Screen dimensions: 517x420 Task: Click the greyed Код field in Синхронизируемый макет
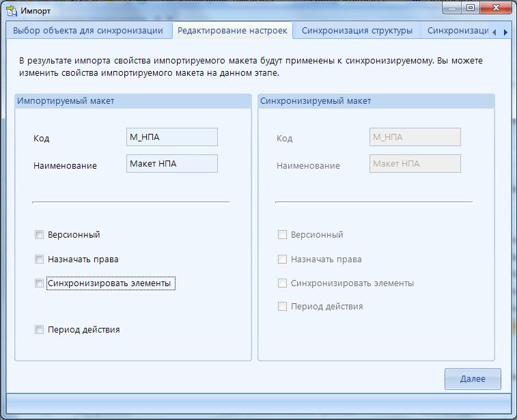pos(415,137)
